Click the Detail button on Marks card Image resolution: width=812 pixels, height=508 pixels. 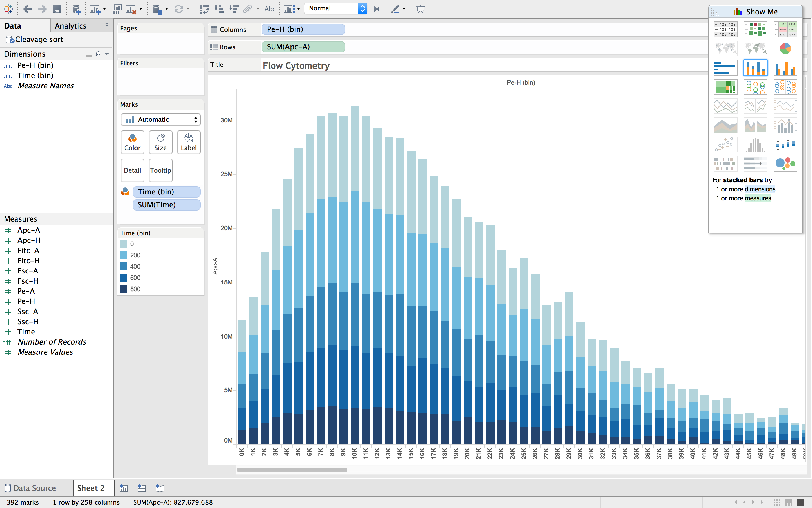pyautogui.click(x=132, y=170)
